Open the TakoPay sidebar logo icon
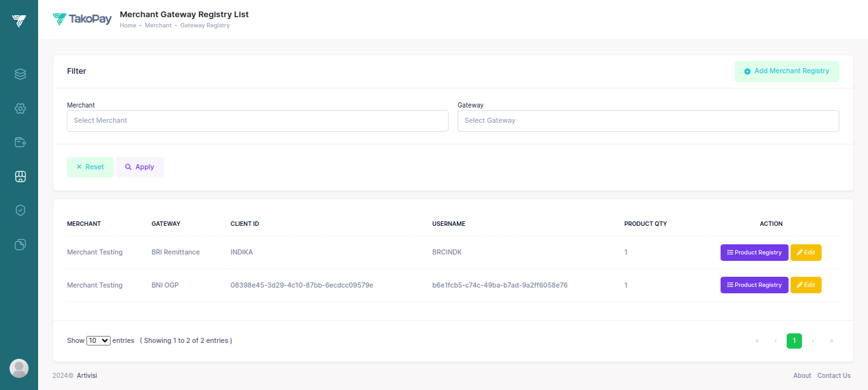868x390 pixels. coord(19,19)
